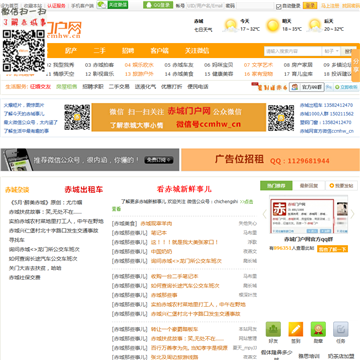The width and height of the screenshot is (360, 360).
Task: Click the 便民电话 life service link
Action: pyautogui.click(x=198, y=87)
